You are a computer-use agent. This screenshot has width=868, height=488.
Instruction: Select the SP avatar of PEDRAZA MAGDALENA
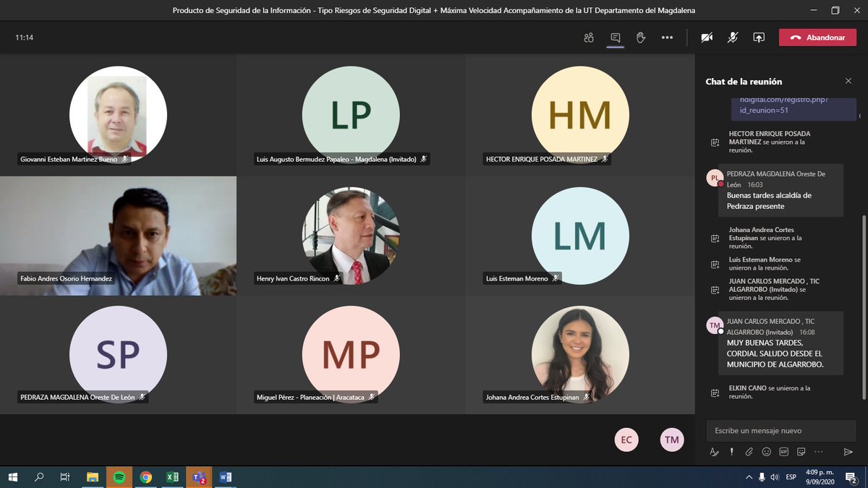[118, 355]
